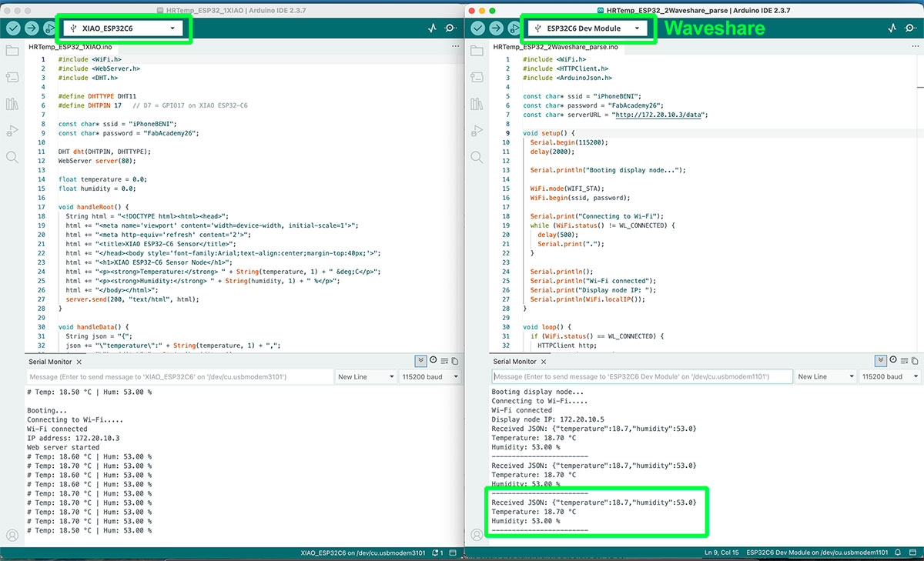Open Debug panel in Waveshare window sidebar

pyautogui.click(x=477, y=130)
